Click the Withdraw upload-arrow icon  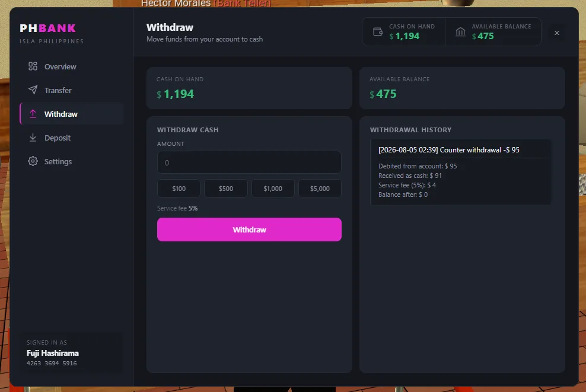(x=33, y=114)
